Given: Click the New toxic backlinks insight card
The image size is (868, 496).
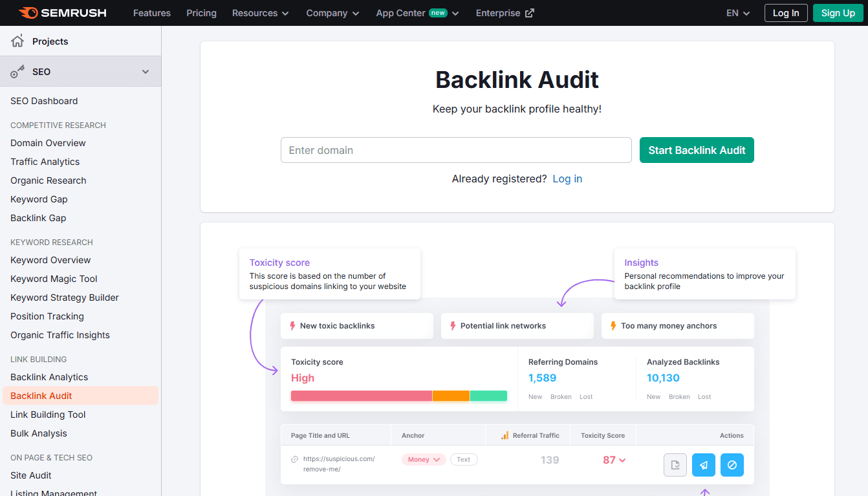Looking at the screenshot, I should [x=357, y=326].
